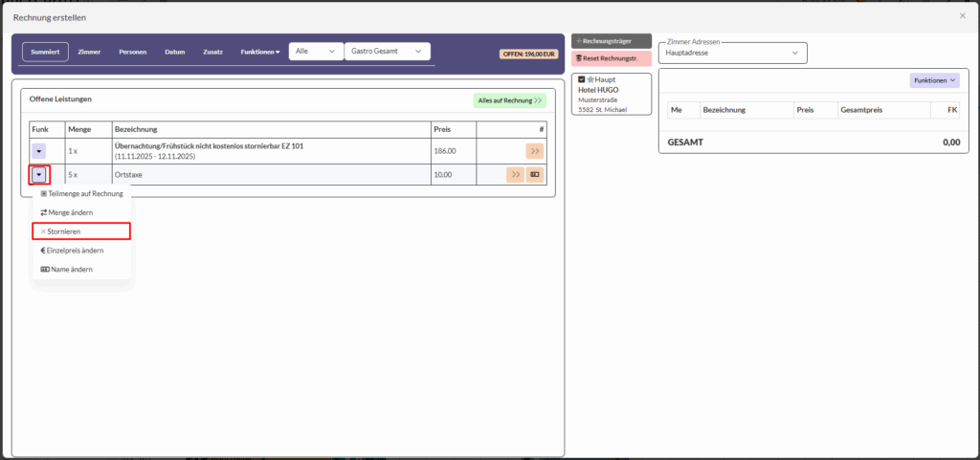The image size is (980, 460).
Task: Select Einzelpreis ändern menu option
Action: (81, 251)
